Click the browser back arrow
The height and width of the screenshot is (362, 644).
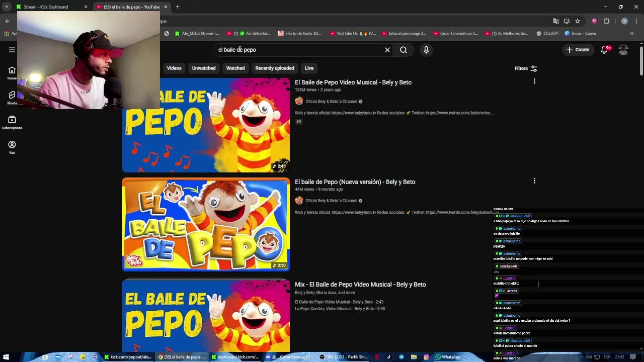tap(8, 21)
